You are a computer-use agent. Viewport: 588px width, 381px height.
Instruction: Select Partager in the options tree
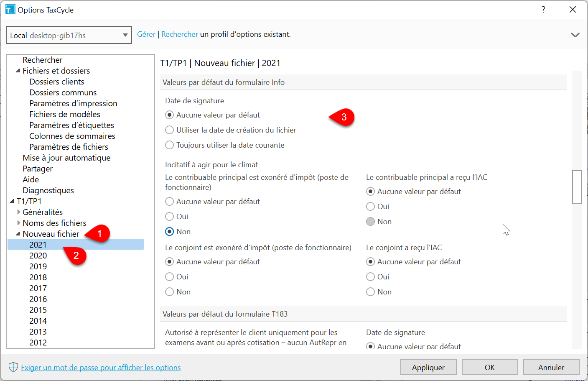(38, 169)
